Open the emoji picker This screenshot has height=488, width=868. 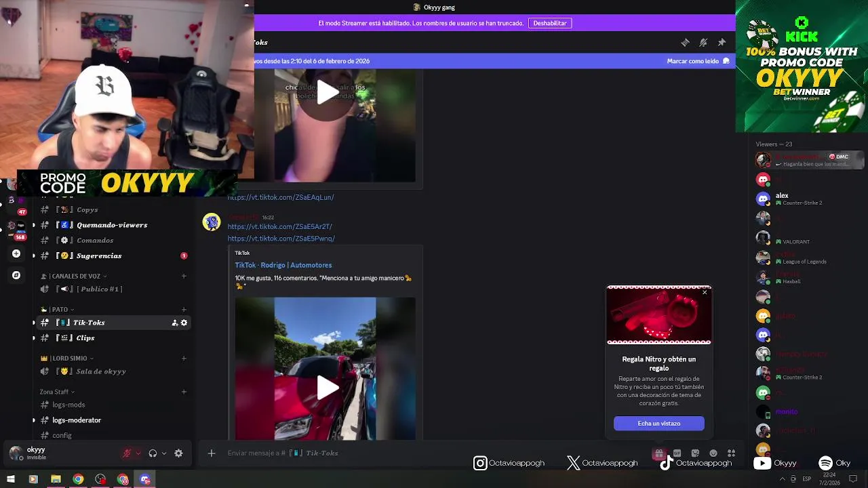point(713,453)
